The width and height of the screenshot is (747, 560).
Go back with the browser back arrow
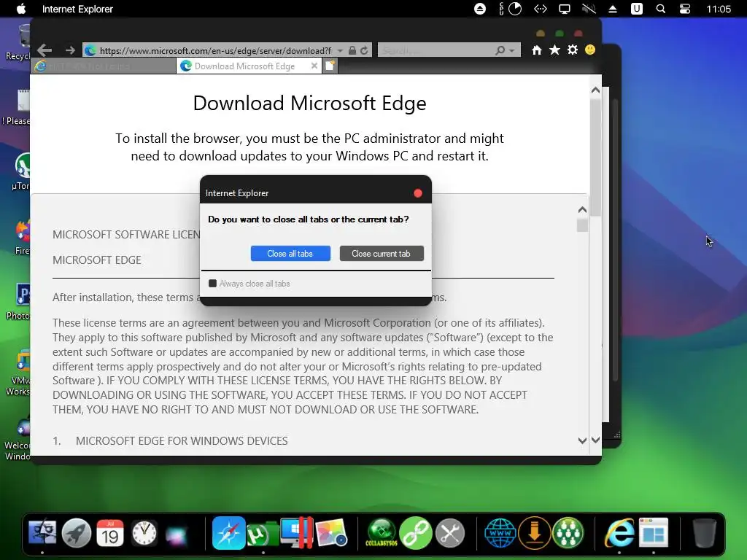pyautogui.click(x=44, y=50)
